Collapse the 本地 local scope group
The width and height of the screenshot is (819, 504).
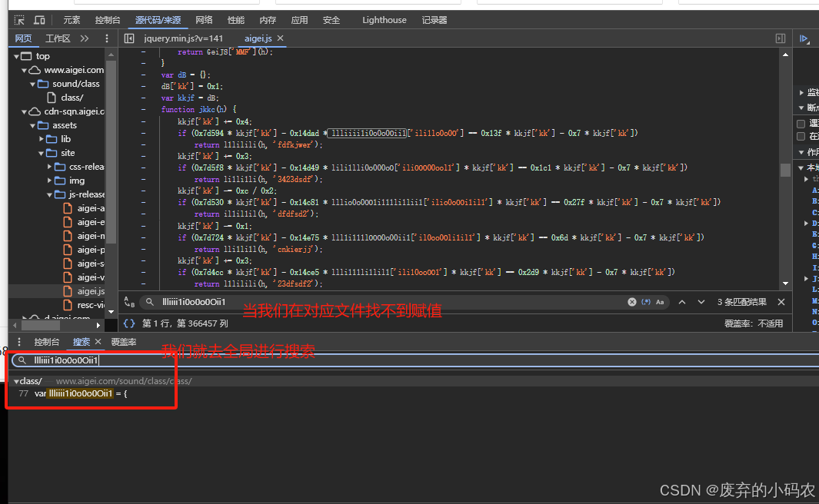[802, 167]
